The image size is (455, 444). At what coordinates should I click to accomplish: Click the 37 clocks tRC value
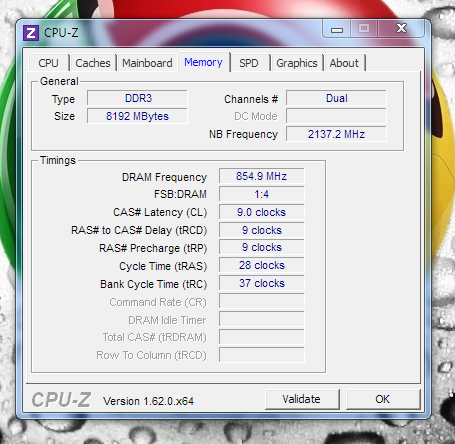pos(262,283)
